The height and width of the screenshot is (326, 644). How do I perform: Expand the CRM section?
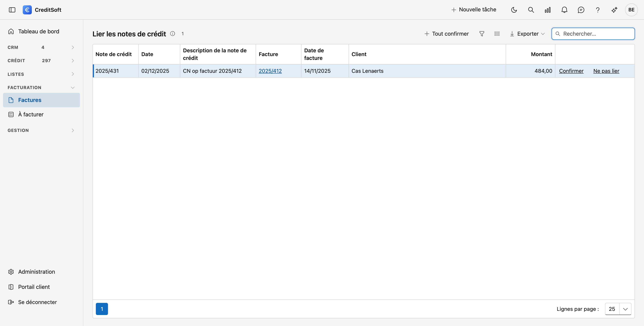pos(41,47)
